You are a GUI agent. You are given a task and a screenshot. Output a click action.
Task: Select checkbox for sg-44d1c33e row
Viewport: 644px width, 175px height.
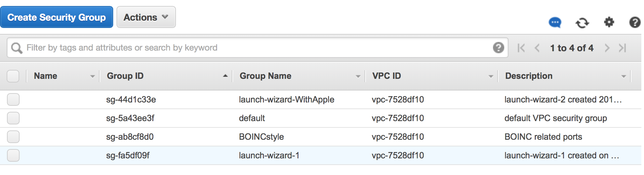pyautogui.click(x=13, y=99)
